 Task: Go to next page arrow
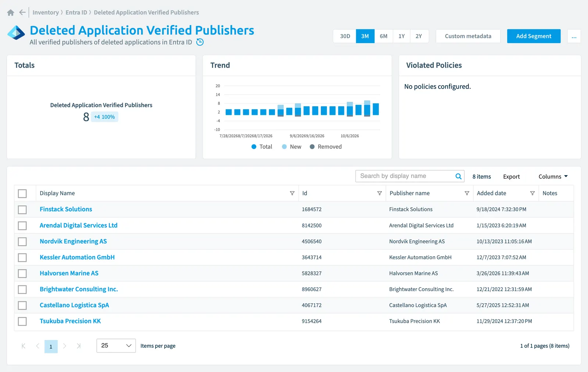point(65,346)
